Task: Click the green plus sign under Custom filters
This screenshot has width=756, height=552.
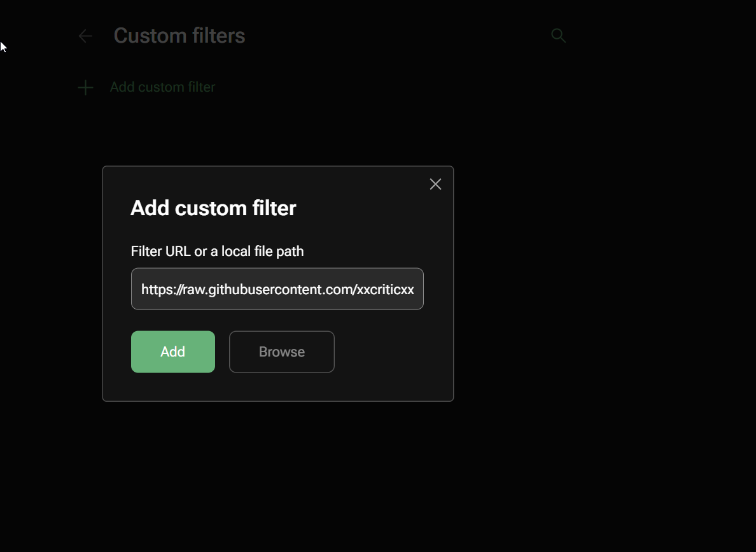Action: pyautogui.click(x=85, y=88)
